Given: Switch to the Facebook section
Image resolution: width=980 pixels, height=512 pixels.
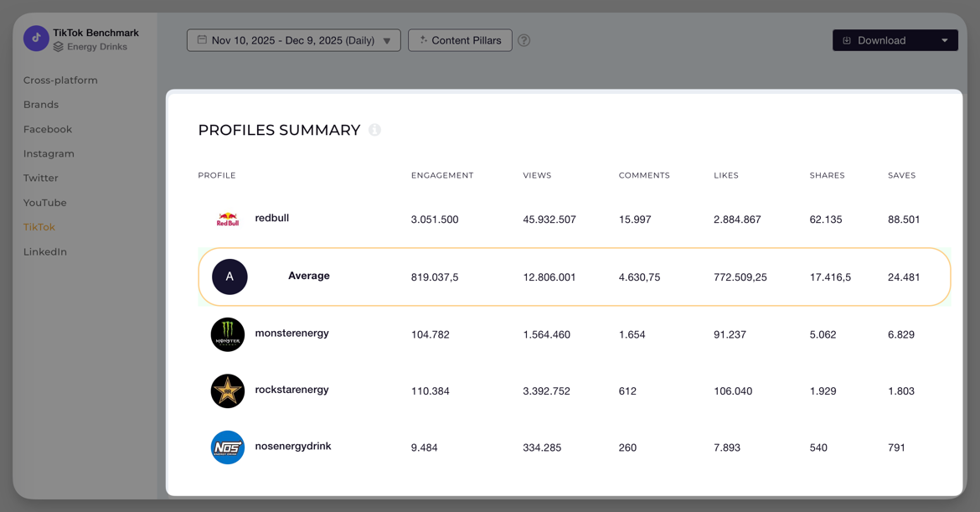Looking at the screenshot, I should click(x=48, y=128).
